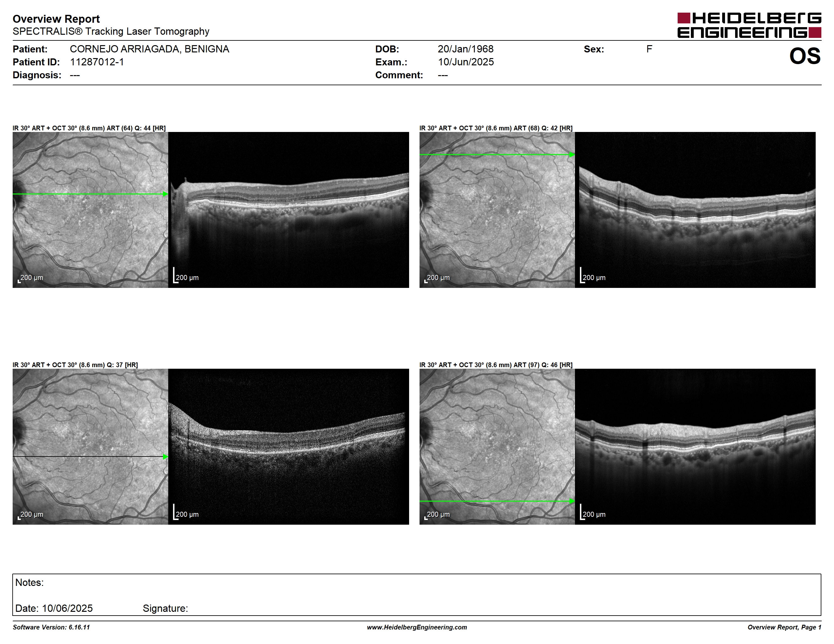Open the www.HeidelbergEngineering.com link
The width and height of the screenshot is (834, 644).
click(x=417, y=627)
